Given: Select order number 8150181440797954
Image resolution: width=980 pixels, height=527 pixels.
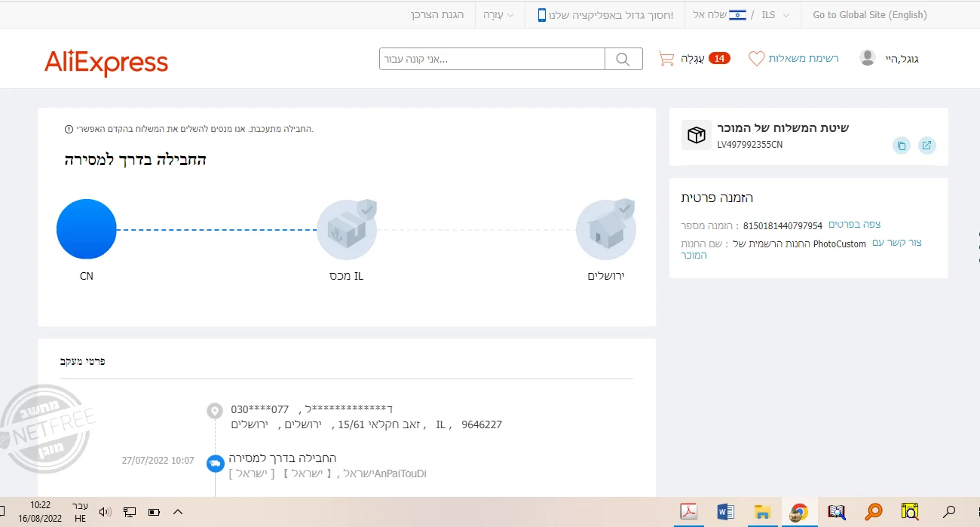Looking at the screenshot, I should [782, 225].
